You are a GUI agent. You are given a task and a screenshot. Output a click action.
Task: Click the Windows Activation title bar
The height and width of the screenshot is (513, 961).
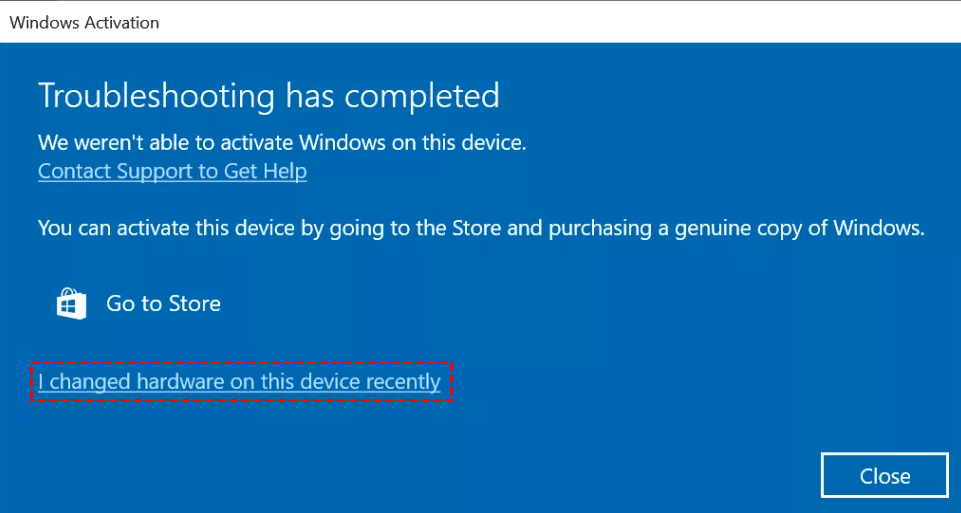click(84, 21)
